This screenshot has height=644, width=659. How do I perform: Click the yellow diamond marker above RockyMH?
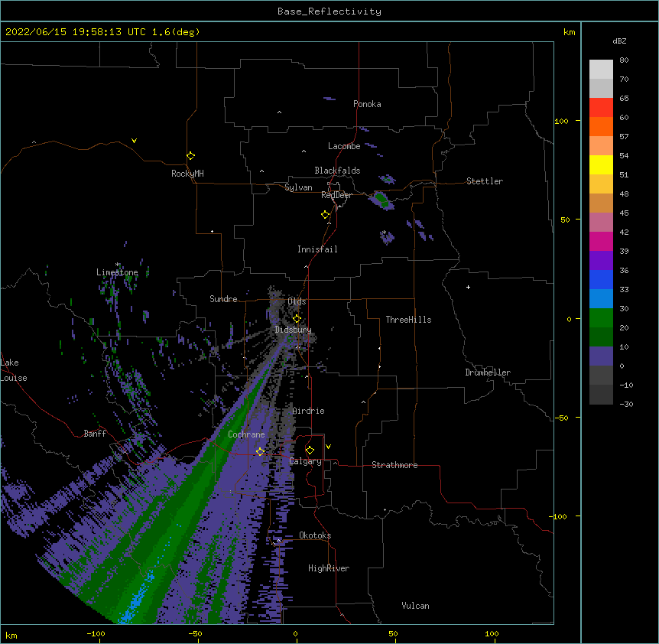190,156
